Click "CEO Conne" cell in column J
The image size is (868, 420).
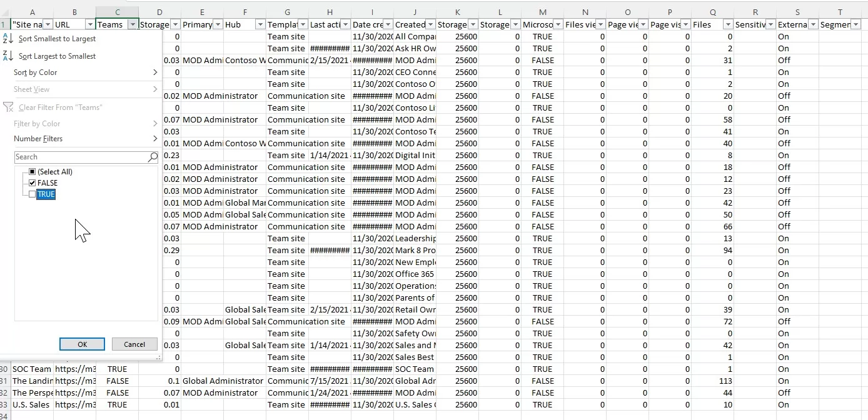(415, 72)
